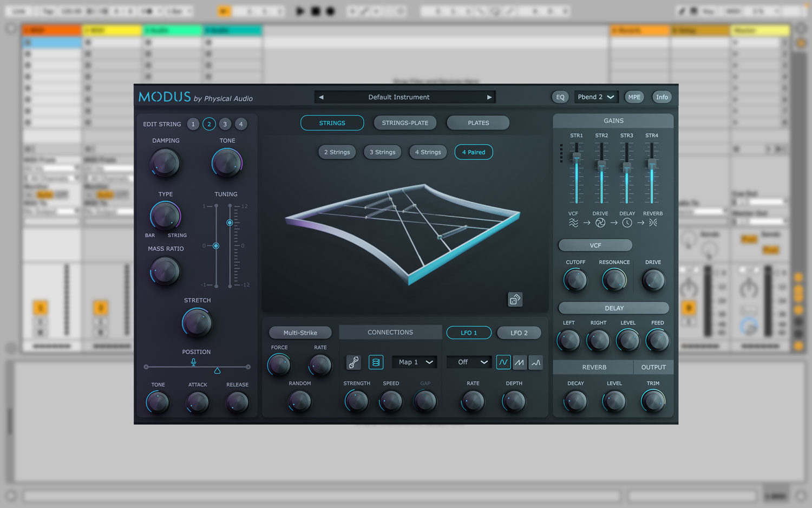
Task: Toggle Multi-Strike mode
Action: pos(300,333)
